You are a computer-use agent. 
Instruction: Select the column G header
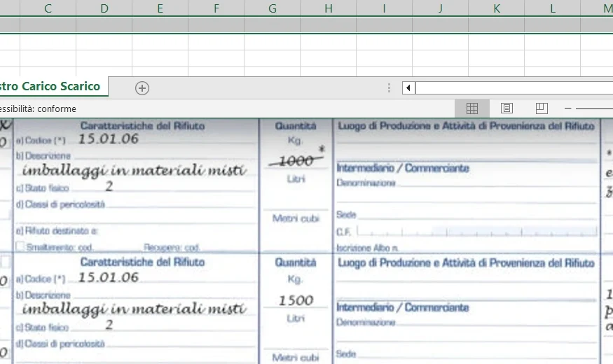pos(273,8)
